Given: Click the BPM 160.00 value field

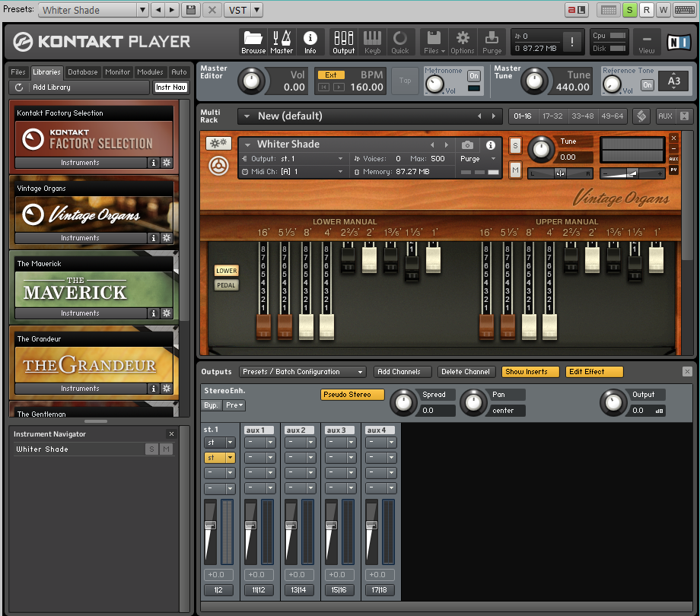Looking at the screenshot, I should (x=367, y=87).
